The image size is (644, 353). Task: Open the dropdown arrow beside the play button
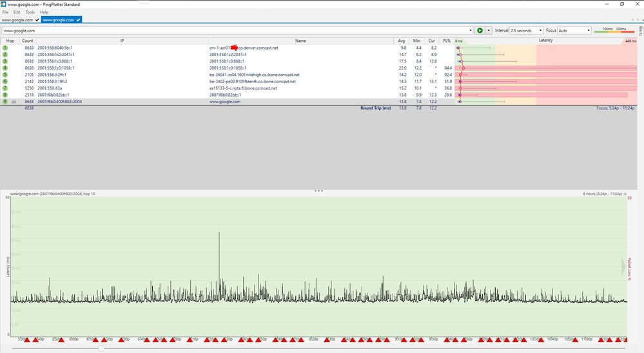(489, 30)
